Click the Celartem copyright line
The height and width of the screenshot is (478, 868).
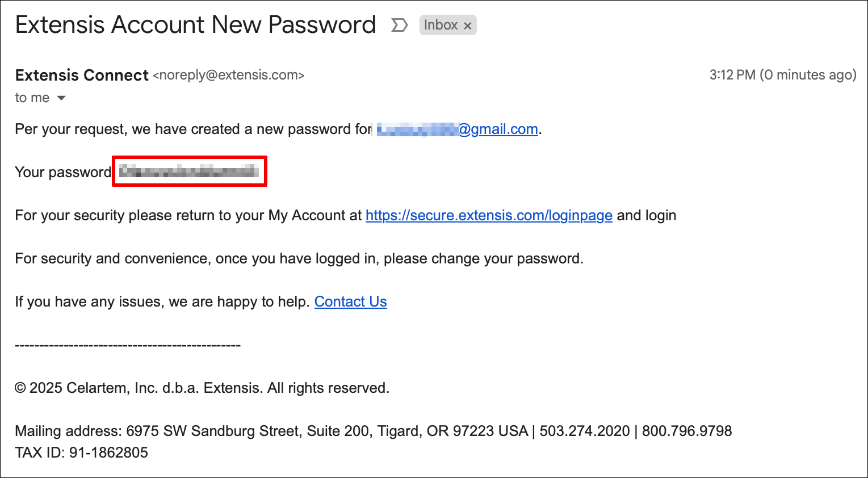pos(202,388)
